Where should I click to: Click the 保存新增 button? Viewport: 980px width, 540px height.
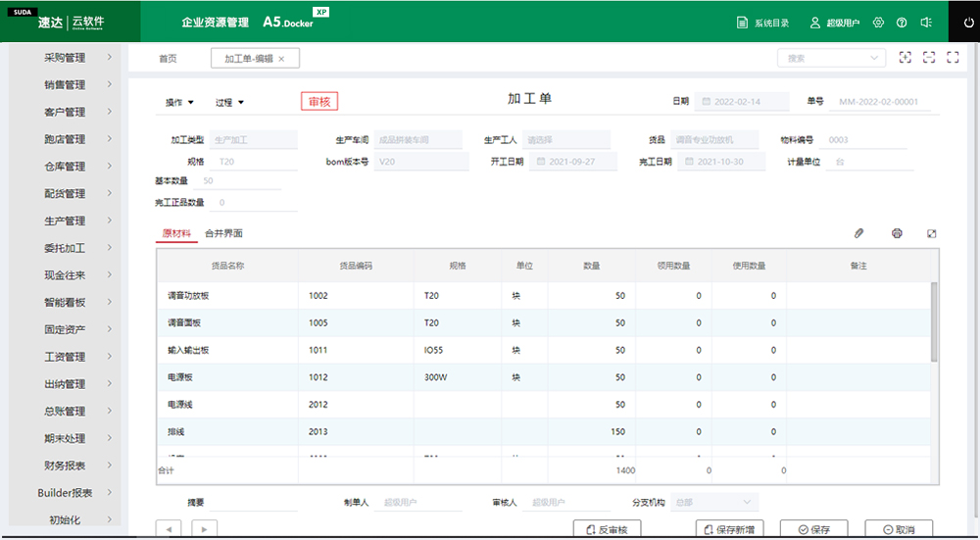pyautogui.click(x=729, y=529)
